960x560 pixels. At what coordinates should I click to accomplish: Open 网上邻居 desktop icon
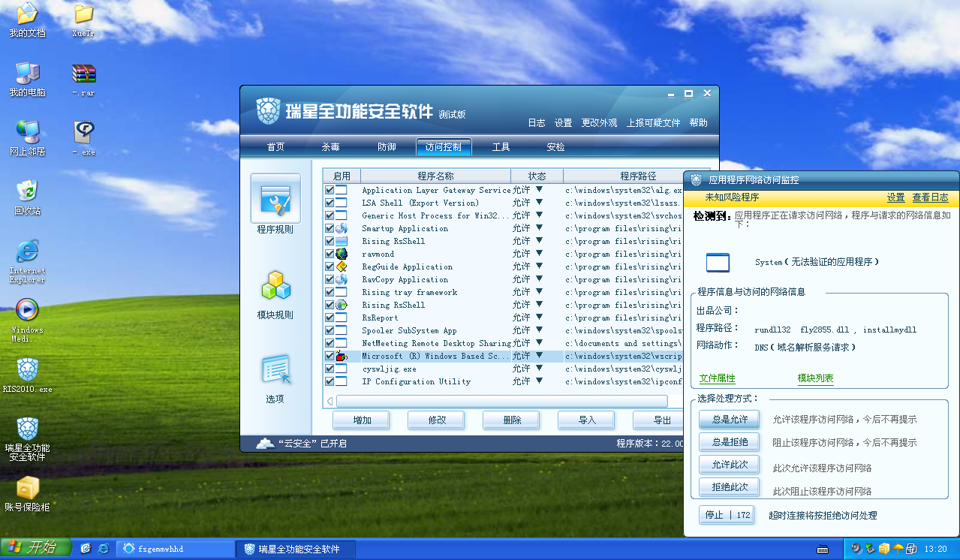[x=27, y=131]
